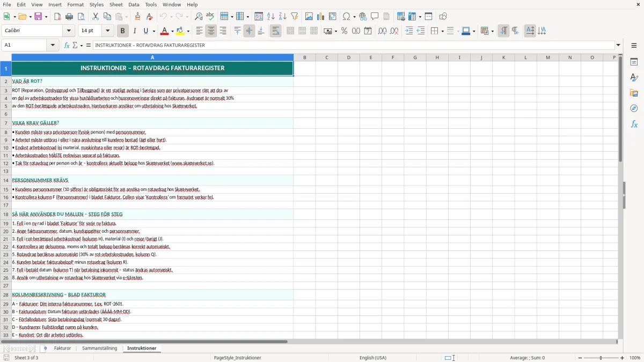Open the sidebar Styles icon
Image resolution: width=644 pixels, height=362 pixels.
(634, 77)
